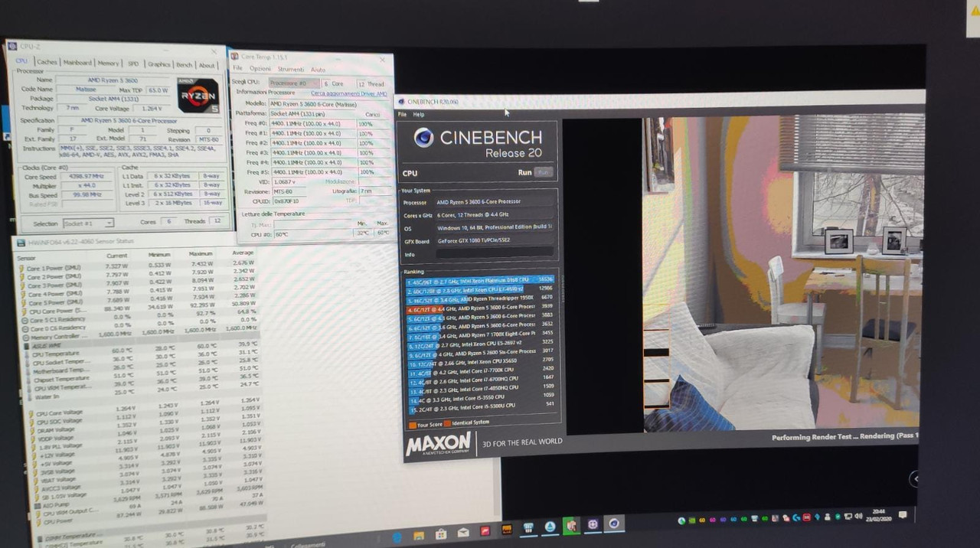Click the Info input field in Cinebench
Screen dimensions: 980x548
pos(494,253)
